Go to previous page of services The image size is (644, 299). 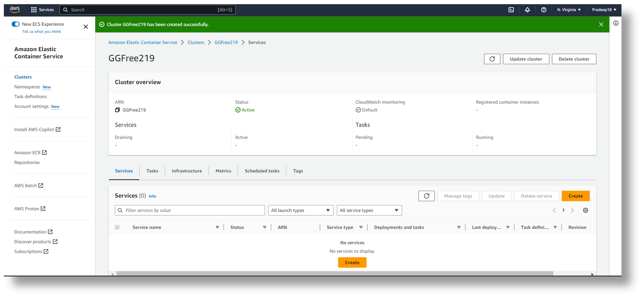554,210
